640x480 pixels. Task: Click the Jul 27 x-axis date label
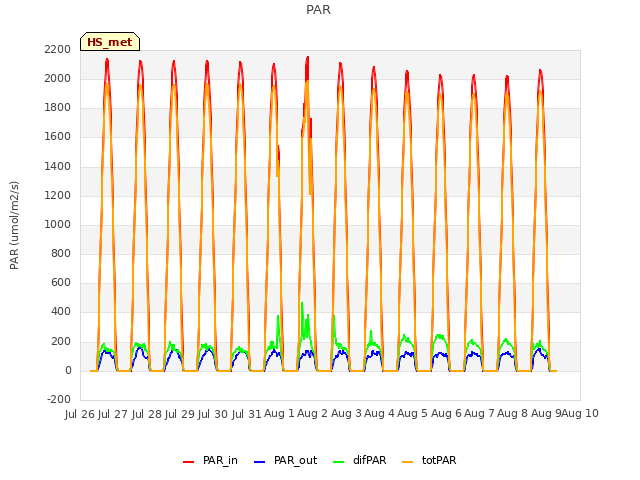click(113, 414)
